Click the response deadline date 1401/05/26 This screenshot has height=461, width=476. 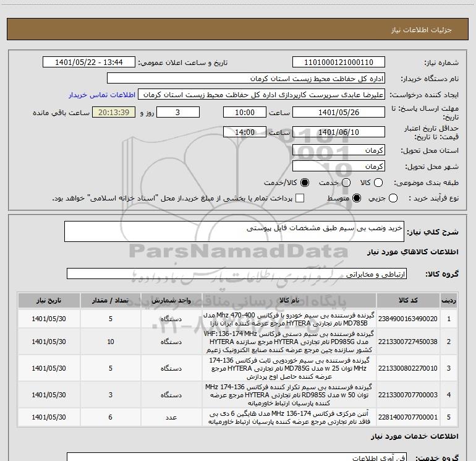click(339, 112)
